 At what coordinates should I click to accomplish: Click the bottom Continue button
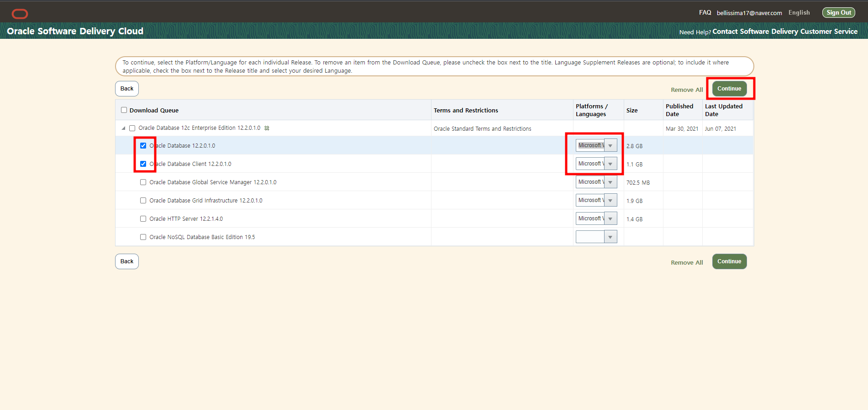click(x=729, y=261)
